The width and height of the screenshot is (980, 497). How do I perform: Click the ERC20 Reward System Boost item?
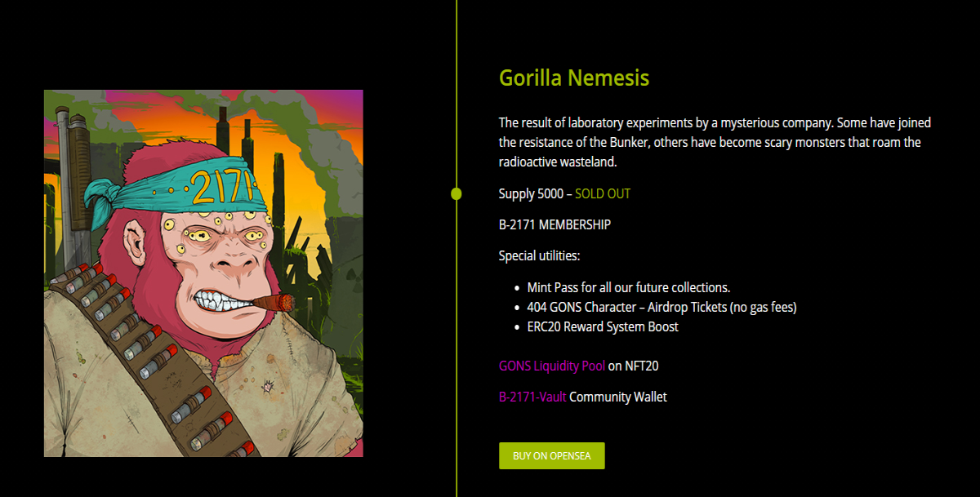click(x=603, y=326)
